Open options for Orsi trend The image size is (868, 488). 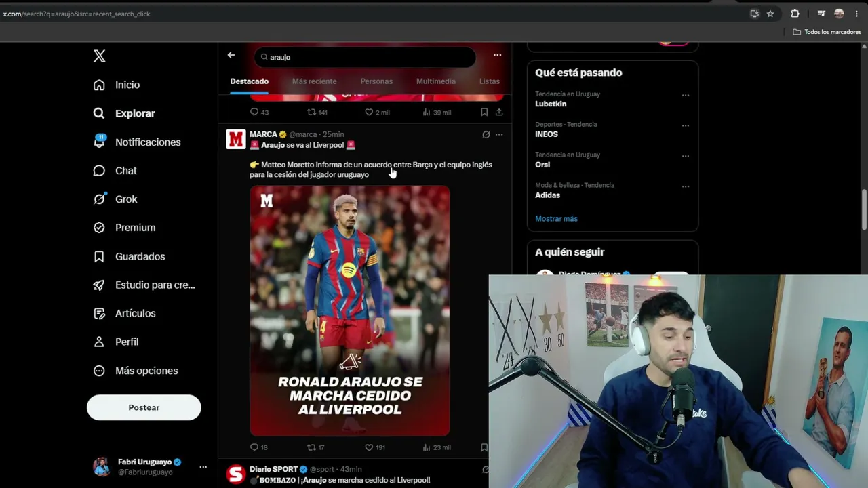(x=685, y=156)
